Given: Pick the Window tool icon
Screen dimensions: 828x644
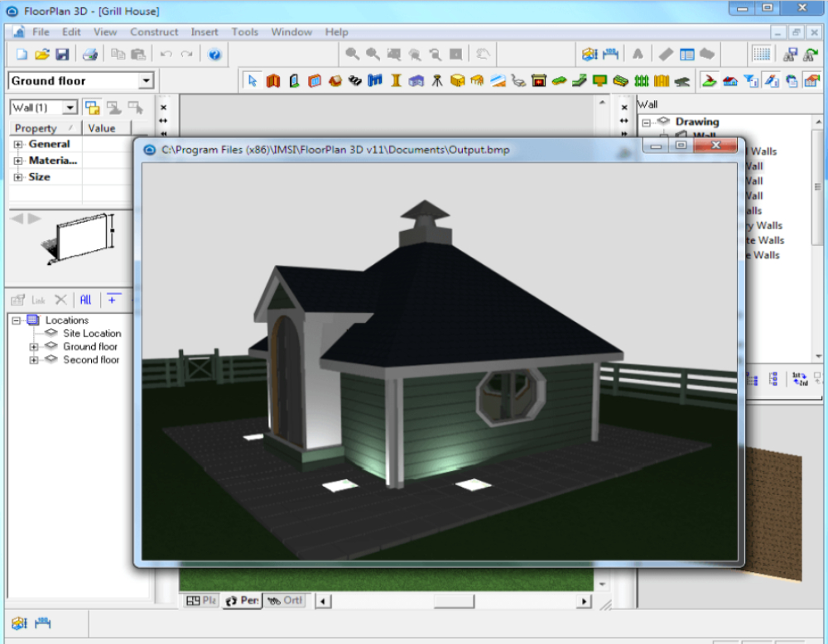Looking at the screenshot, I should (x=314, y=81).
